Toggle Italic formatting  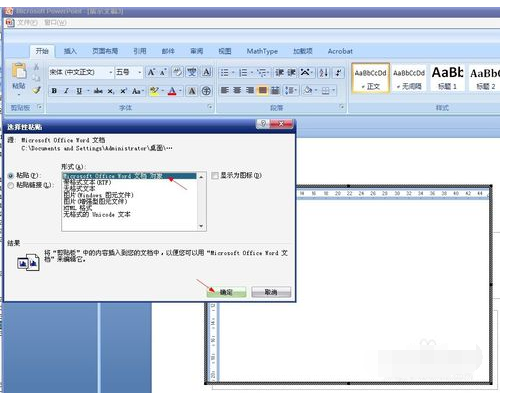click(66, 91)
